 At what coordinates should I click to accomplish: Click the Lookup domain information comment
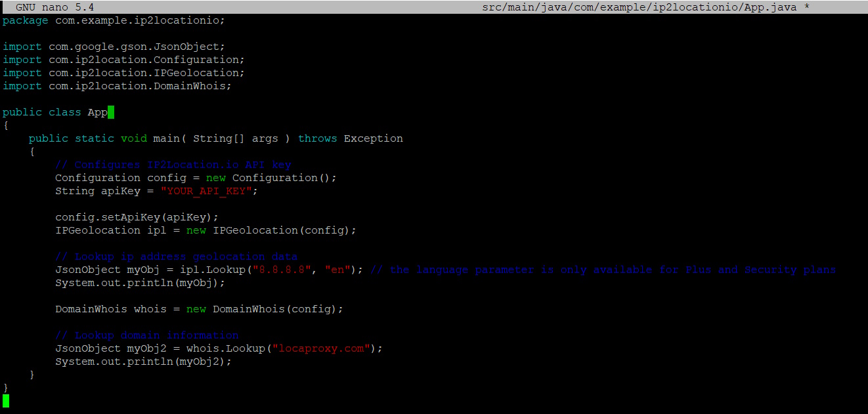[148, 335]
